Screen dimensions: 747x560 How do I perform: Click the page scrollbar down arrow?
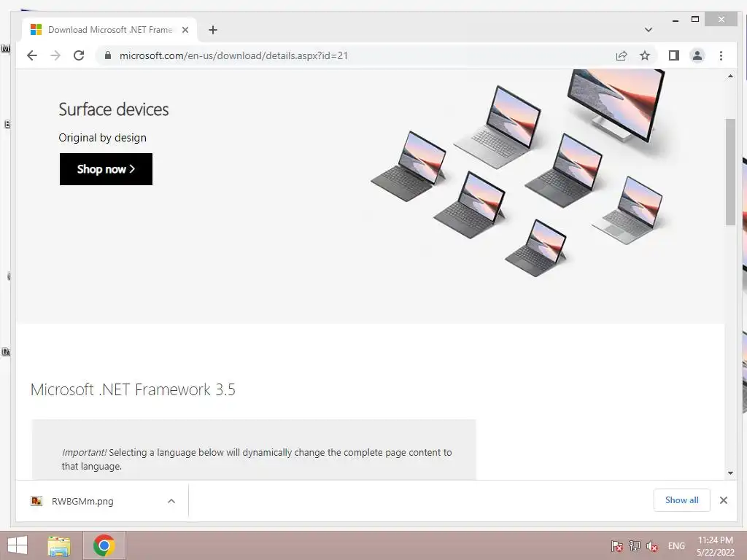(x=730, y=472)
